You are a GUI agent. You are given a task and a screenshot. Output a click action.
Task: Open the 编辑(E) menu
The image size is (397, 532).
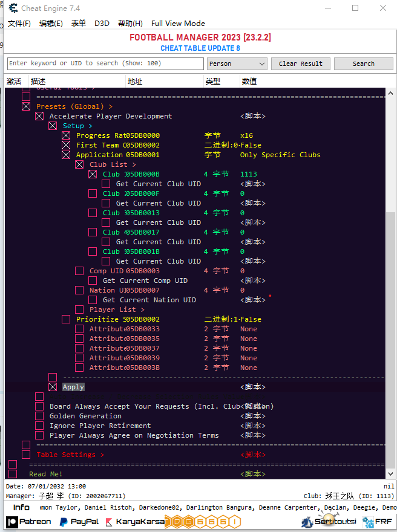click(x=51, y=24)
